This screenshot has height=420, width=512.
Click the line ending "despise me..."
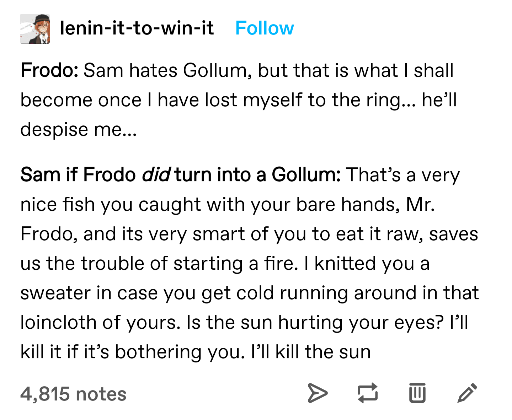point(79,129)
